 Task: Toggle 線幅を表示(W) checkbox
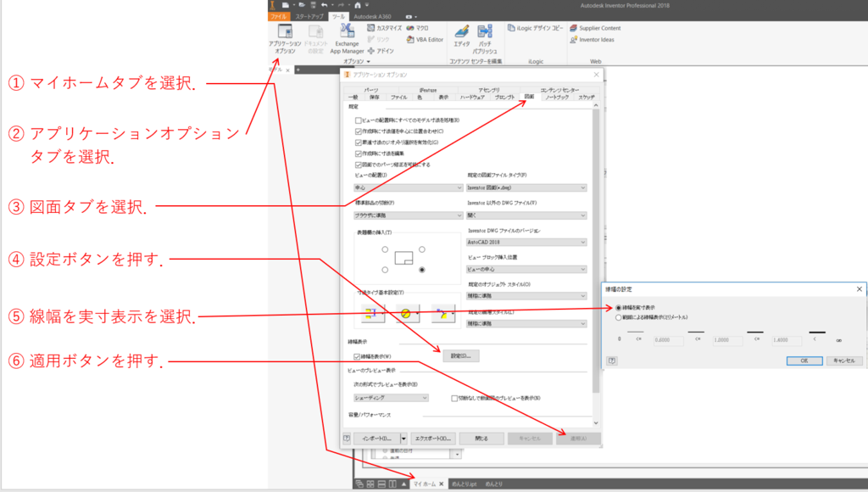click(357, 357)
